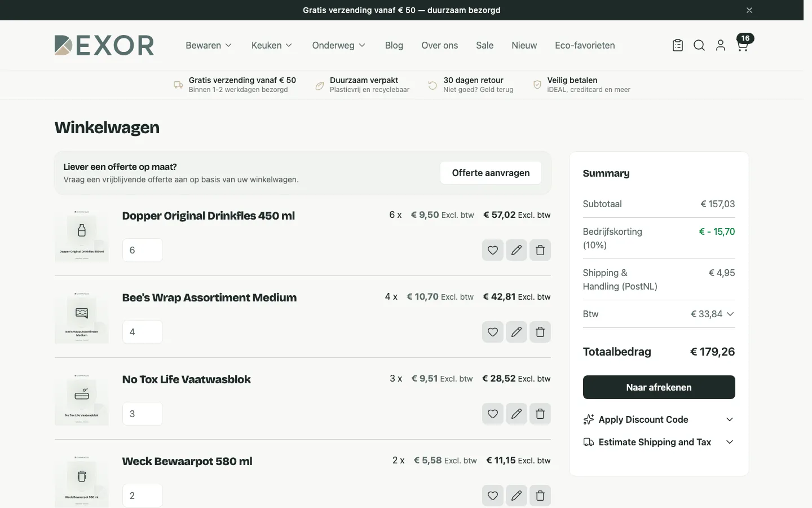This screenshot has height=508, width=812.
Task: Go to the Nieuw section
Action: [524, 45]
